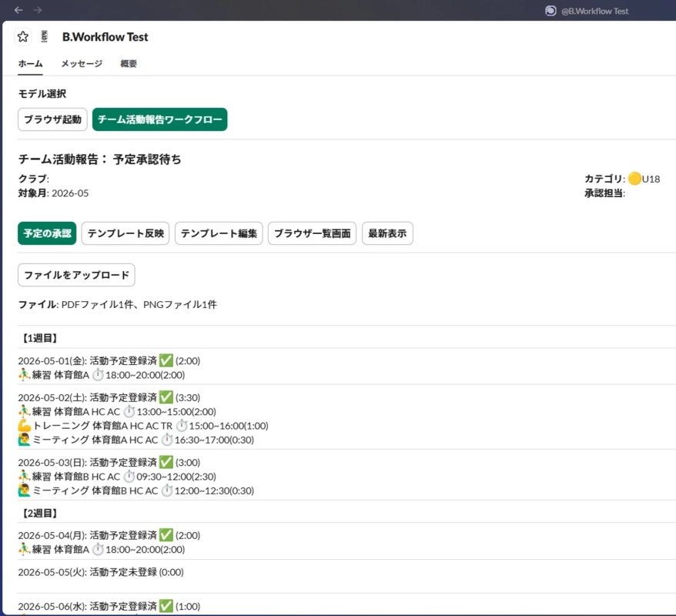
Task: Open the 概要 tab
Action: (128, 65)
